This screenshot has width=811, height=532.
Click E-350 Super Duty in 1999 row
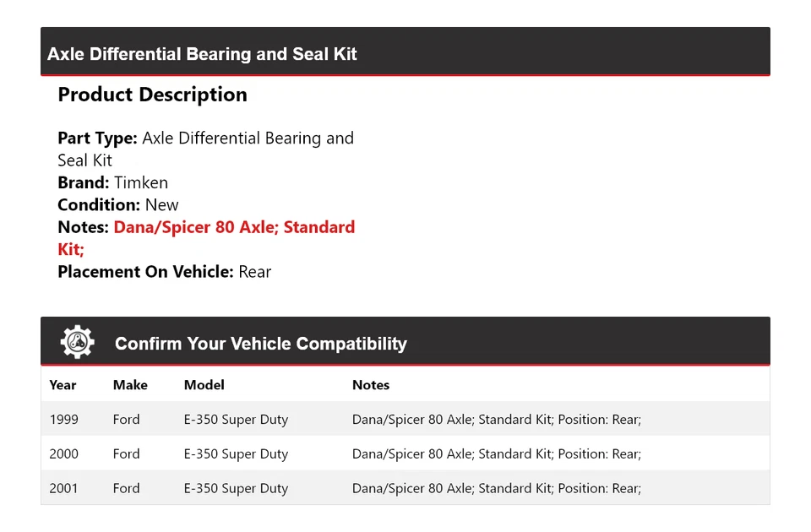236,420
